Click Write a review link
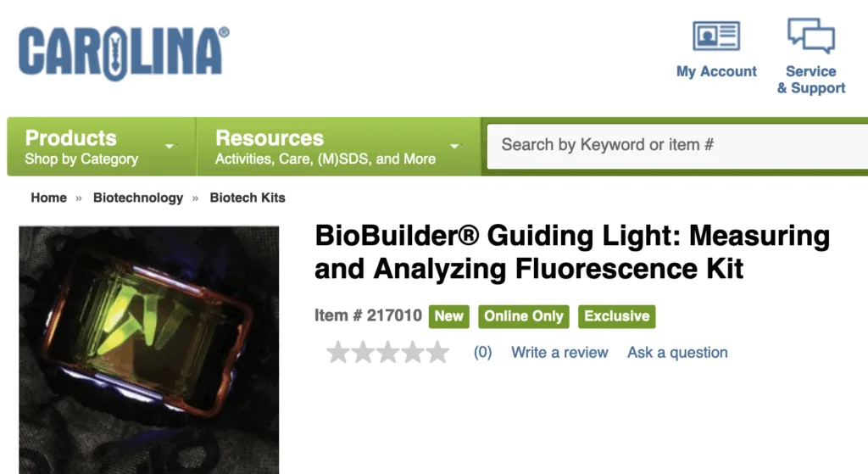The image size is (868, 474). [x=559, y=353]
